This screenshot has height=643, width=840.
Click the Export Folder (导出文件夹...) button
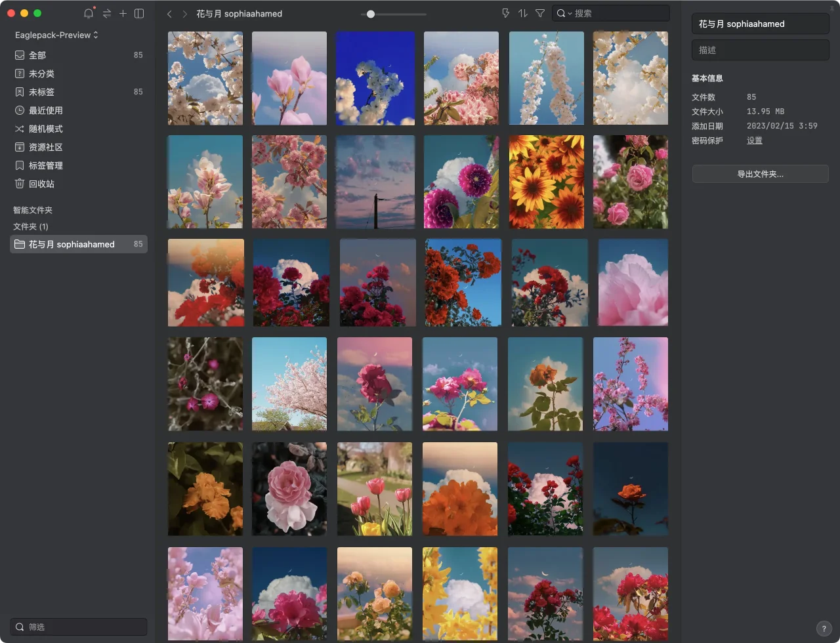click(x=760, y=174)
